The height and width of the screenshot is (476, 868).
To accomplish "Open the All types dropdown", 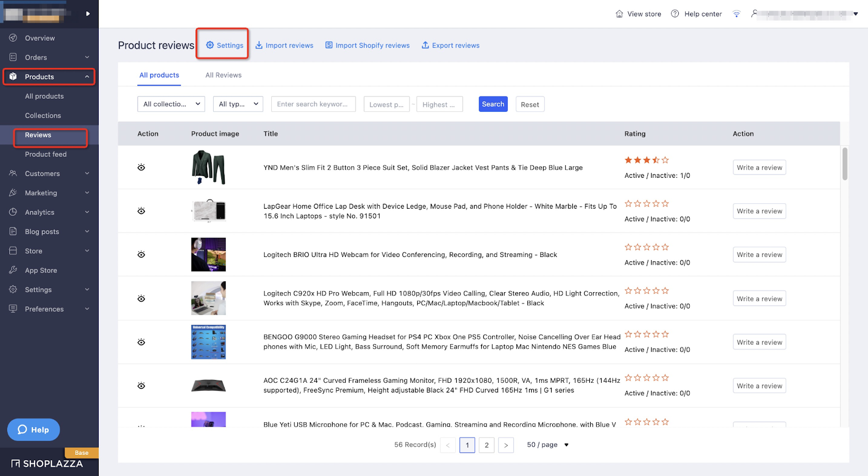I will 238,104.
